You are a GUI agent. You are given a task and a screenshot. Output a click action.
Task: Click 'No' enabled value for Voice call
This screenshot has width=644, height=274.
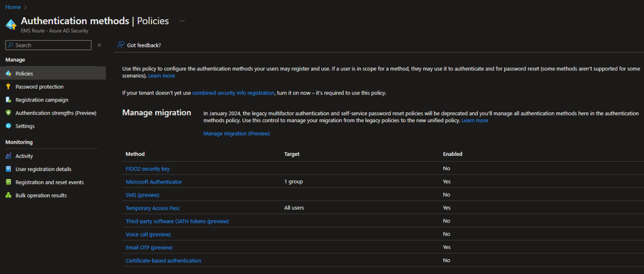coord(447,234)
